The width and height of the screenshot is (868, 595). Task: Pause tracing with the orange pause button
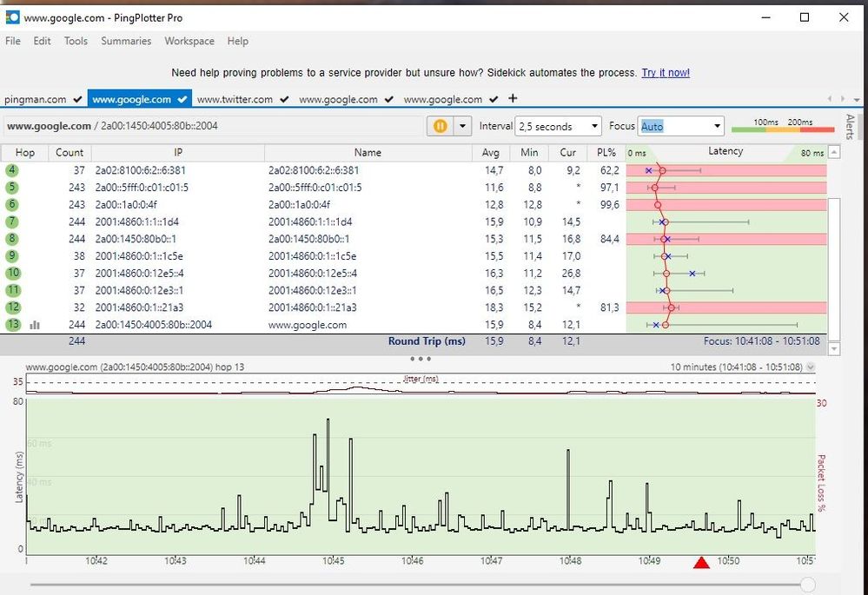[441, 126]
